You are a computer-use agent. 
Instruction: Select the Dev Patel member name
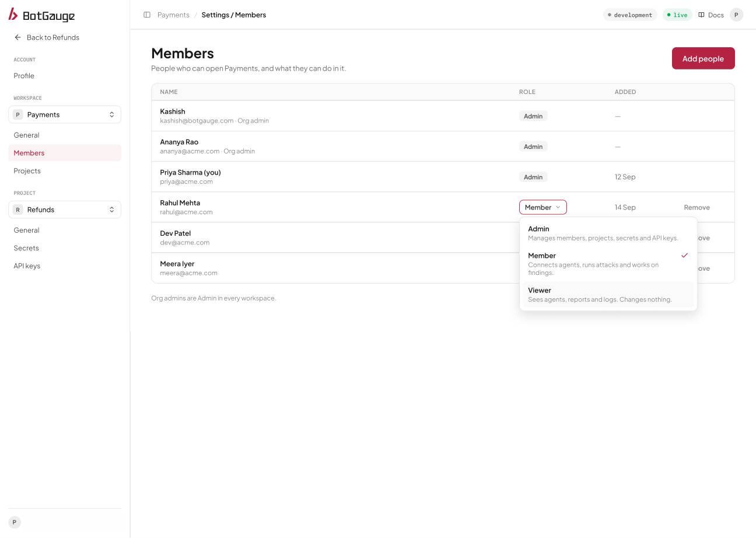(175, 233)
